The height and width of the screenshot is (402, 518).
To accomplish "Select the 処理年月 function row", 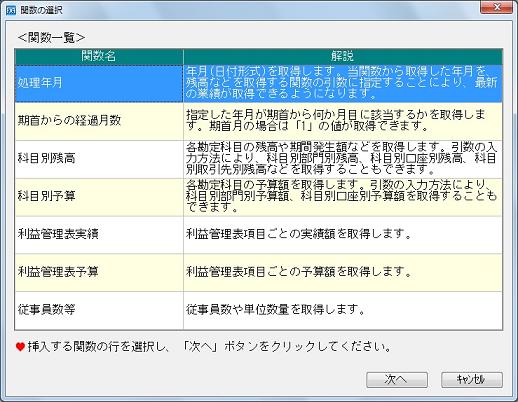I will pyautogui.click(x=259, y=83).
